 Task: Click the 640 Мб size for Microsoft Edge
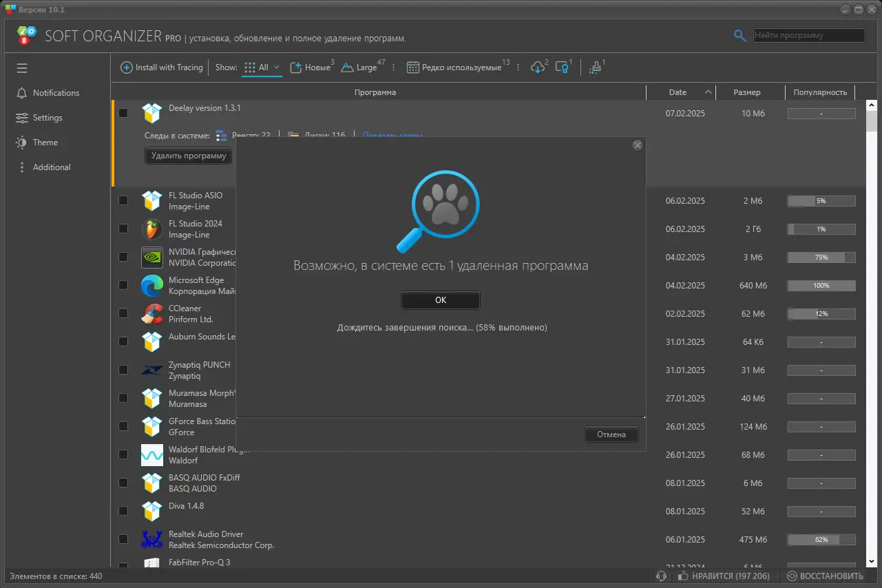[753, 286]
